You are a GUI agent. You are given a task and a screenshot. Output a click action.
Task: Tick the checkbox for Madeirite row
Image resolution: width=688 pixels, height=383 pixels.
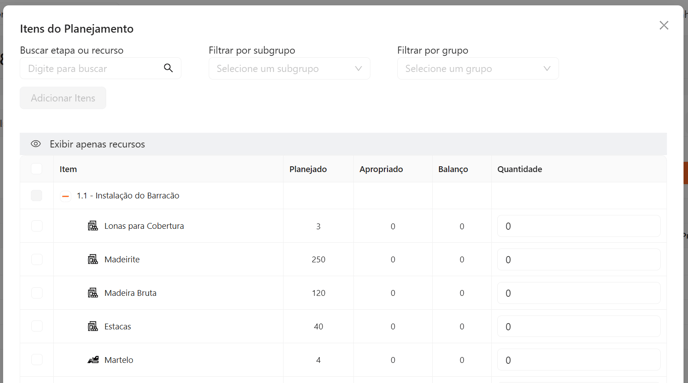[x=37, y=259]
